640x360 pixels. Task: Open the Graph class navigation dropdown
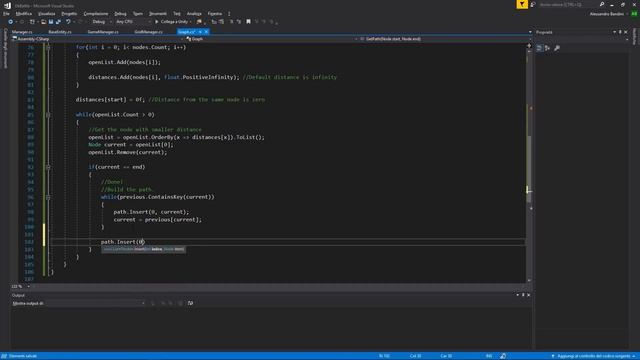pyautogui.click(x=271, y=39)
